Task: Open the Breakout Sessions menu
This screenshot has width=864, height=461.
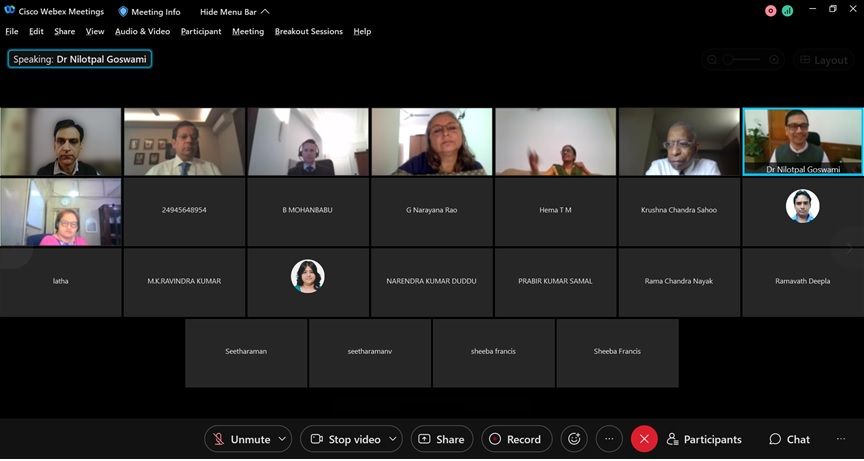Action: pyautogui.click(x=309, y=31)
